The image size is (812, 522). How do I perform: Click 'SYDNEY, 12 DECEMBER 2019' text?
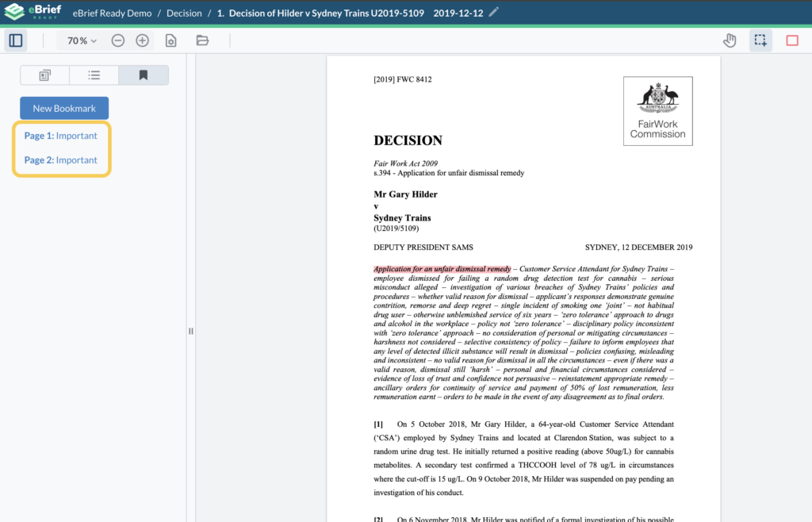[x=638, y=248]
